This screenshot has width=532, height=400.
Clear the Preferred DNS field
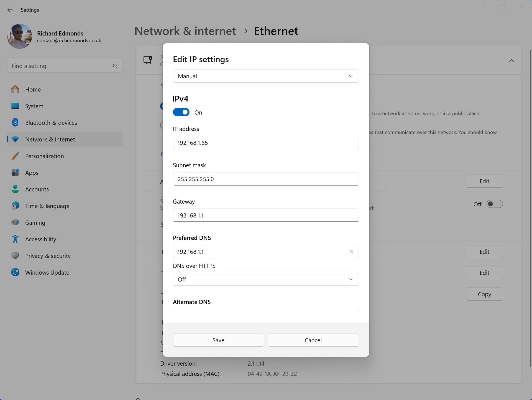pyautogui.click(x=352, y=251)
